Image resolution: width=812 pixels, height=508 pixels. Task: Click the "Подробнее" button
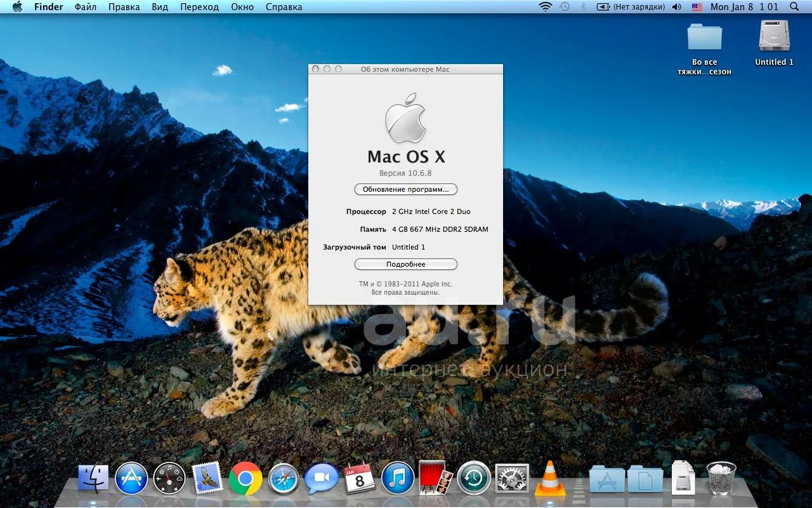[406, 264]
